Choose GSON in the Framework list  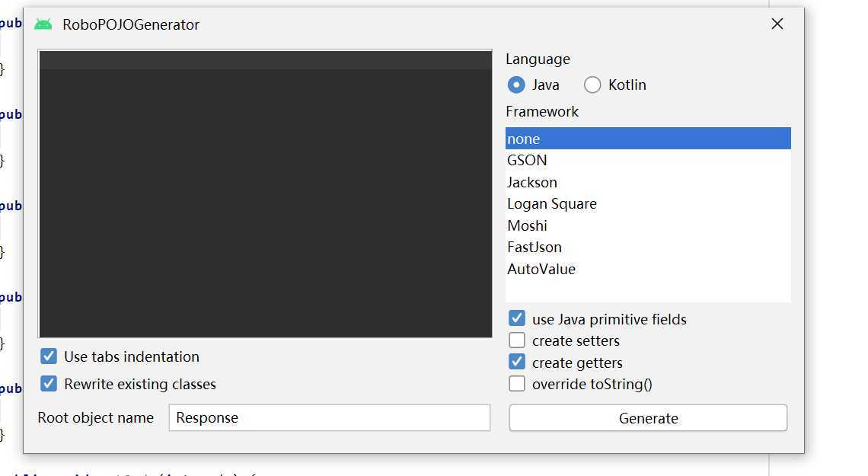pyautogui.click(x=648, y=161)
